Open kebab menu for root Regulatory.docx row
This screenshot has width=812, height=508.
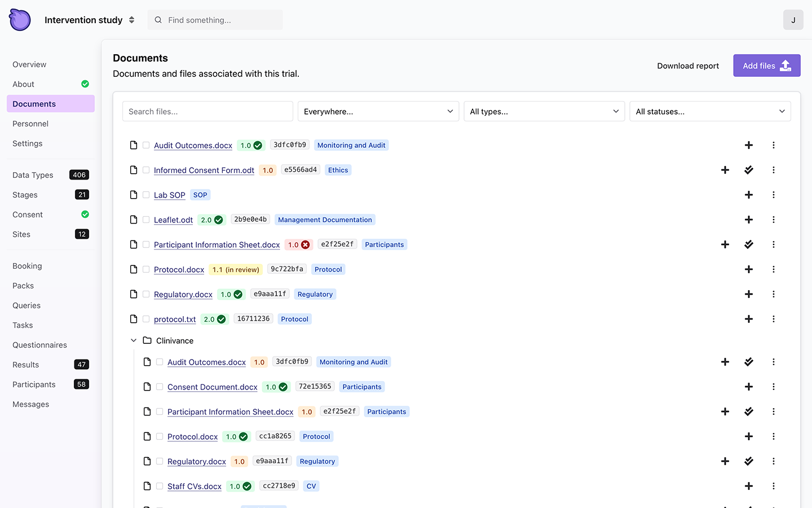[774, 294]
